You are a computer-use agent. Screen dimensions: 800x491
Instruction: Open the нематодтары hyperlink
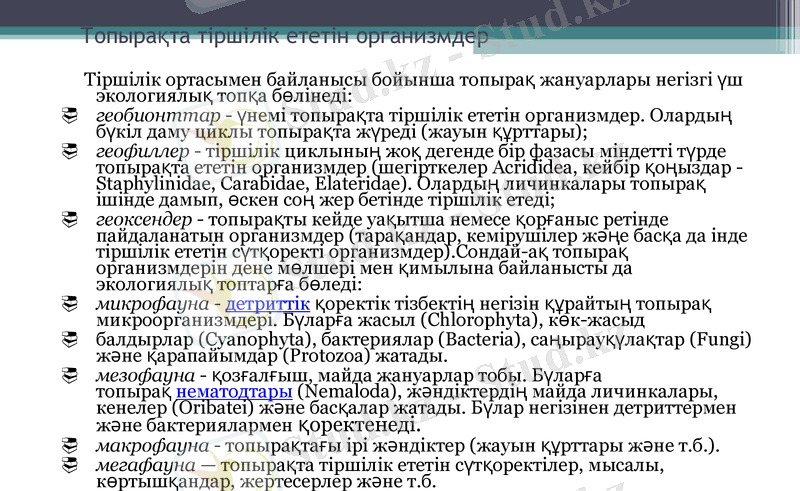(234, 391)
